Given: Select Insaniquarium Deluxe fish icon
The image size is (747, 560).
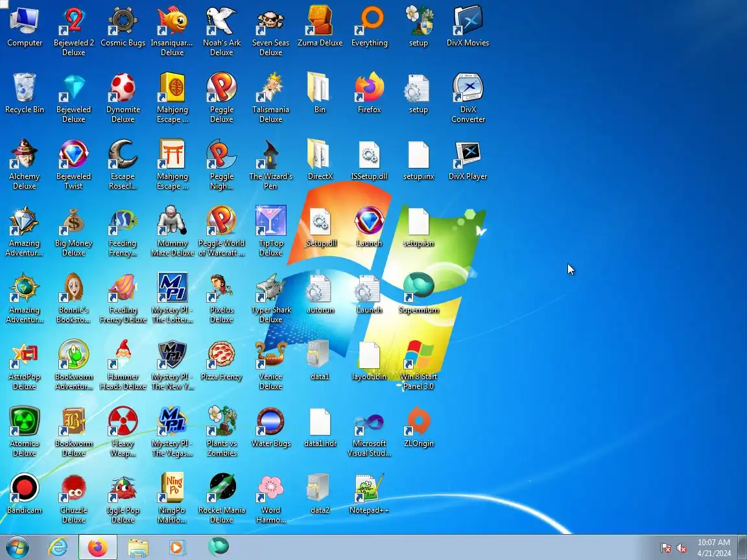Looking at the screenshot, I should (172, 21).
